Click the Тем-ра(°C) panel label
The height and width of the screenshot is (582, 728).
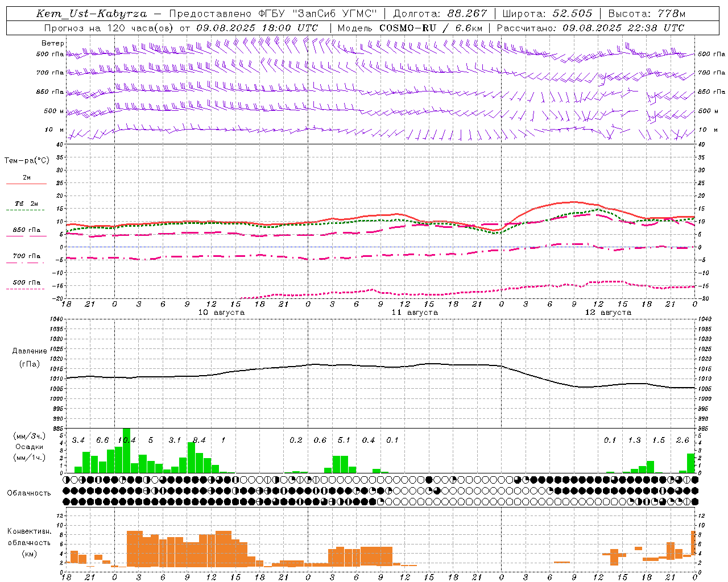27,161
